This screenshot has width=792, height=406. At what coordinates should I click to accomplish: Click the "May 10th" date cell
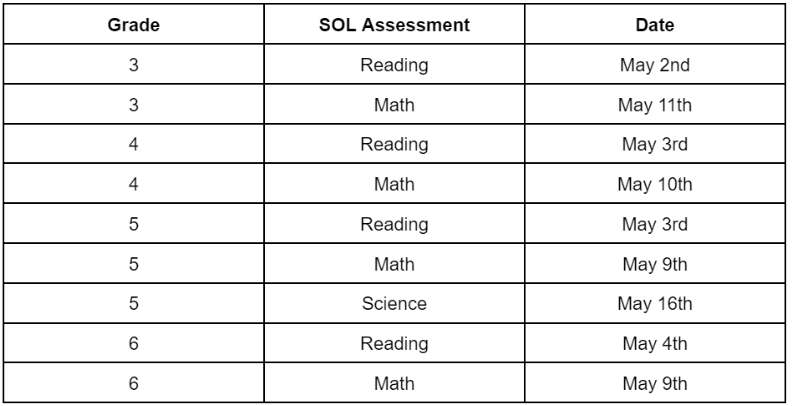point(654,184)
